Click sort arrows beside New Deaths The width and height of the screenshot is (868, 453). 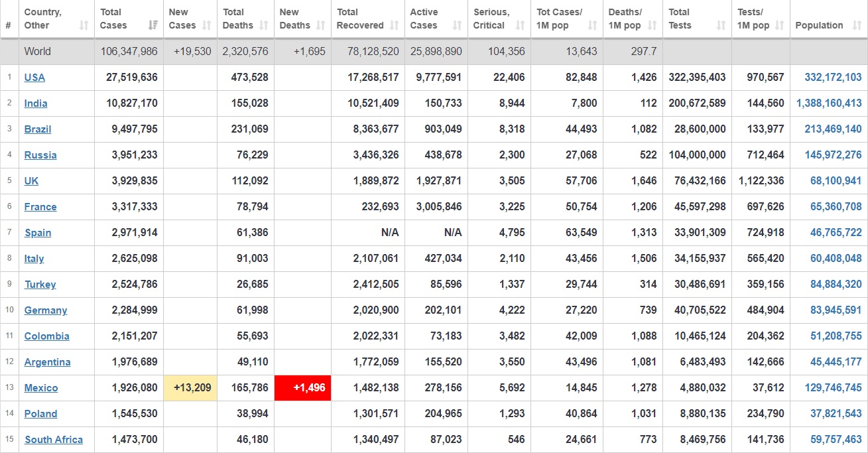click(x=320, y=25)
